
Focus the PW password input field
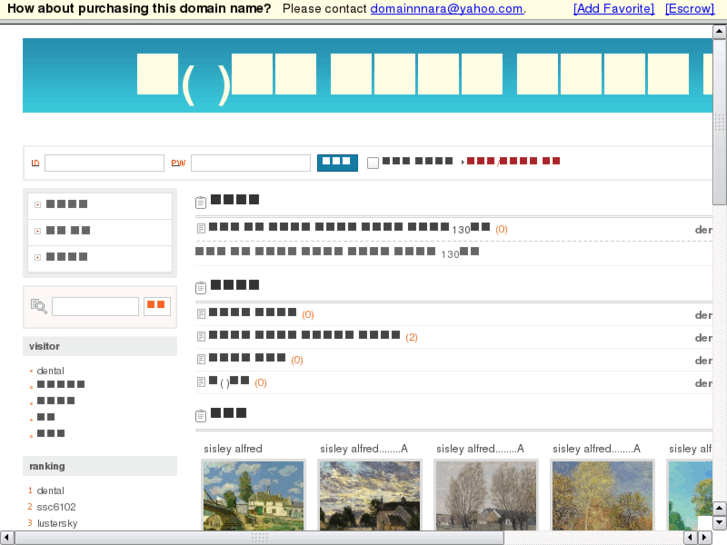pyautogui.click(x=251, y=163)
